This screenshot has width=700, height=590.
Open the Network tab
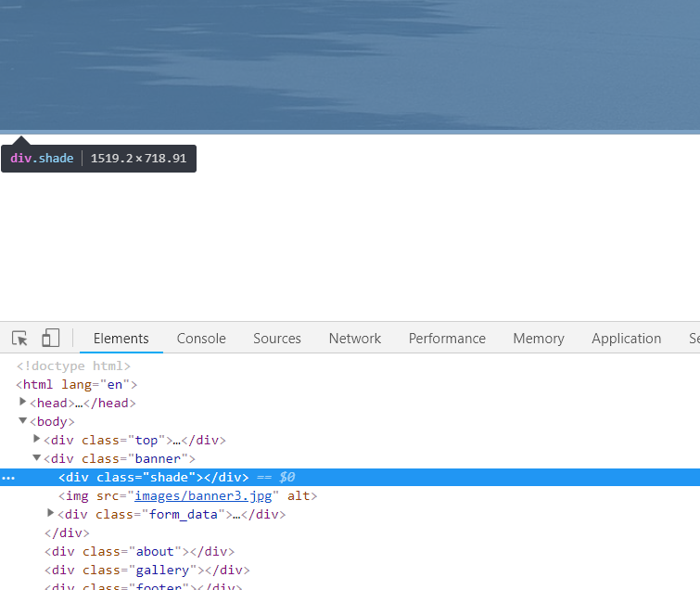(x=355, y=339)
